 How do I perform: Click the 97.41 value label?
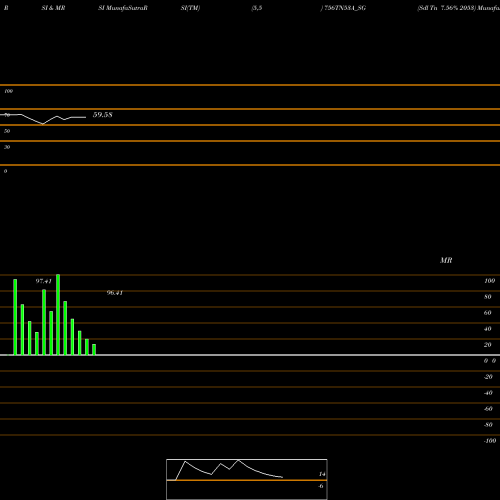[44, 281]
